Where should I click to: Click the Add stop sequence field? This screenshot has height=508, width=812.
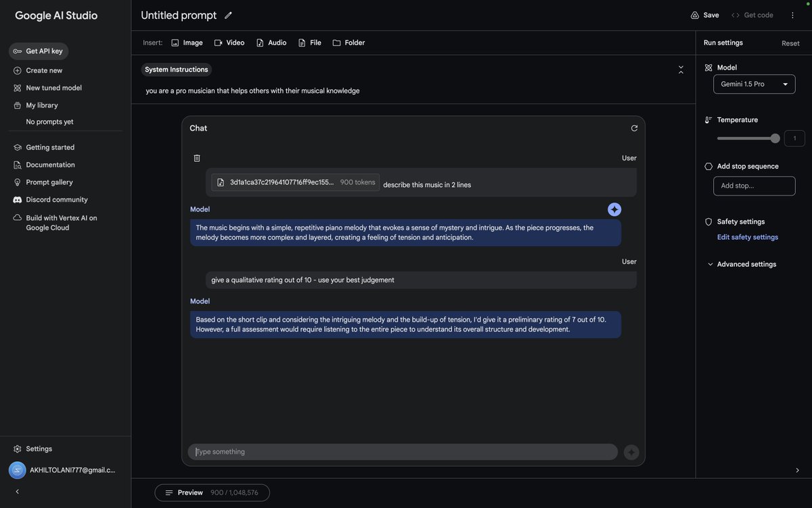tap(754, 186)
